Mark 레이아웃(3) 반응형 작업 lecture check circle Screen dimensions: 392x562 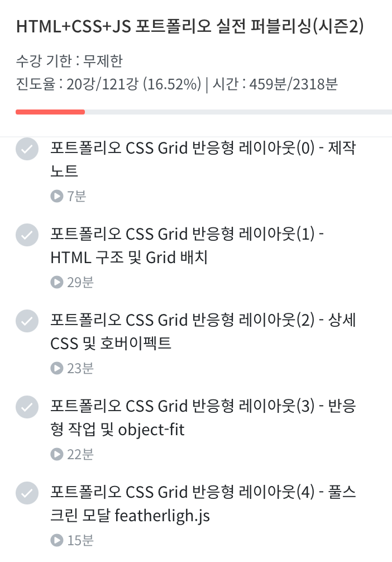click(27, 407)
